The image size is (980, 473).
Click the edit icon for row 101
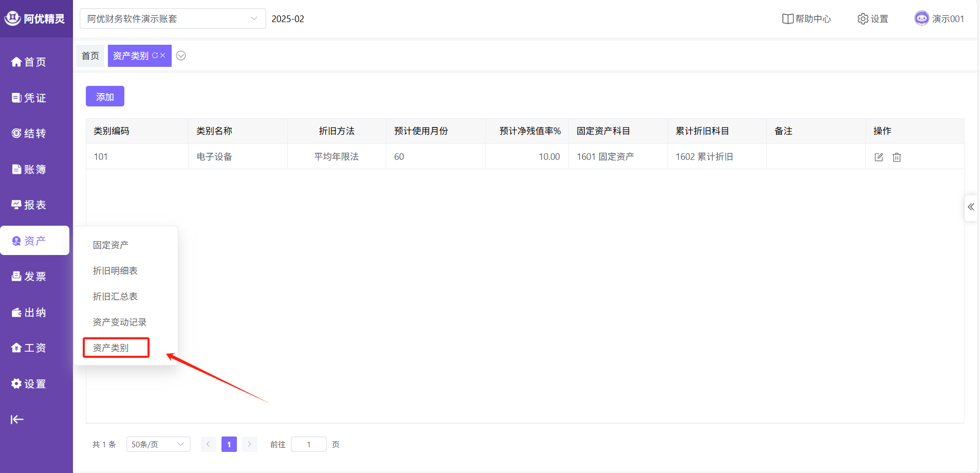pyautogui.click(x=878, y=157)
